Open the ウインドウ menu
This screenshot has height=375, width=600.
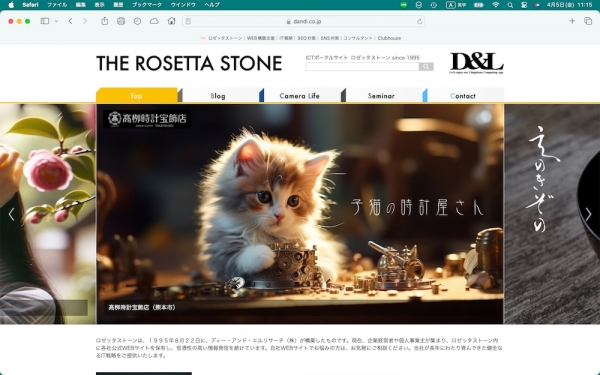[183, 5]
